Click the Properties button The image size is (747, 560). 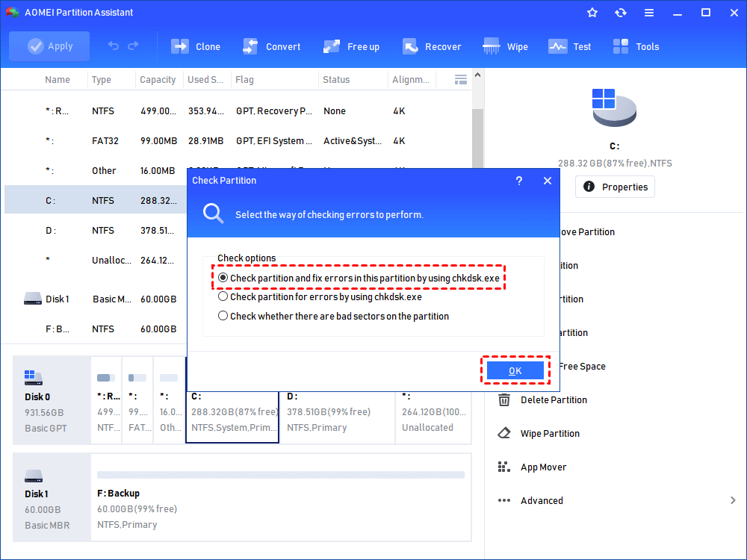tap(615, 187)
